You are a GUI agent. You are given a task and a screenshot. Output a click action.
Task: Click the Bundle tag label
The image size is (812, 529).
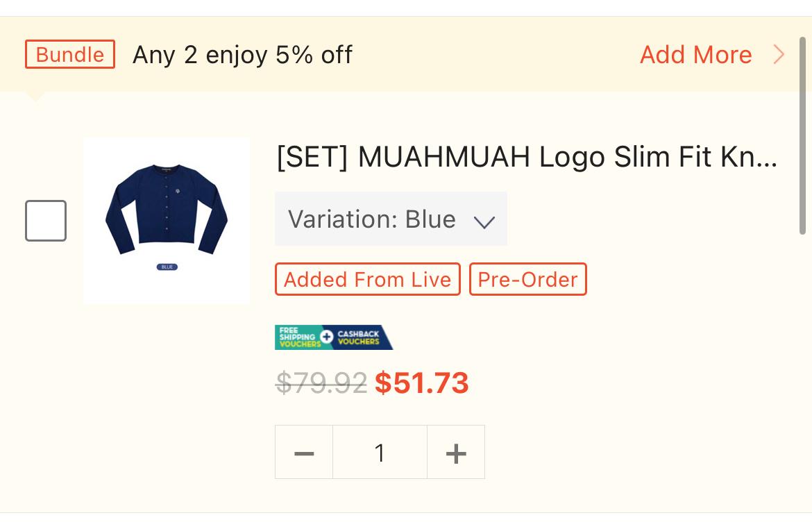point(70,55)
